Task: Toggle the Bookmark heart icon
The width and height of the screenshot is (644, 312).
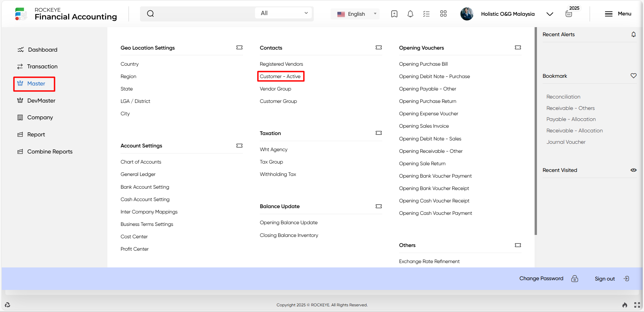Action: (634, 76)
